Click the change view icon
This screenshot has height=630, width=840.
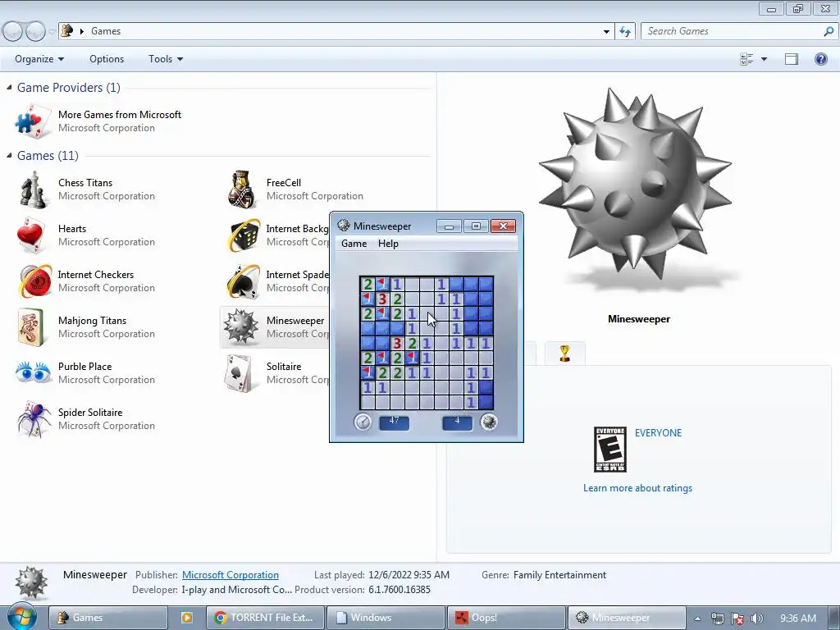[x=746, y=59]
